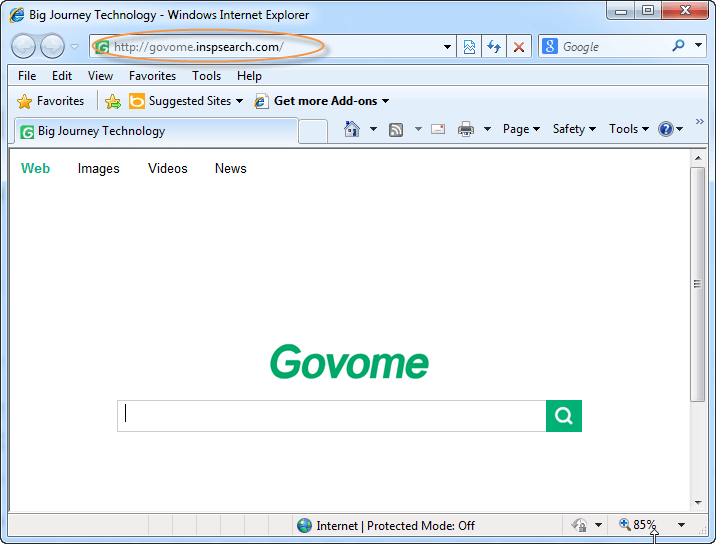The image size is (716, 544).
Task: Click the RSS Feeds icon
Action: [x=396, y=130]
